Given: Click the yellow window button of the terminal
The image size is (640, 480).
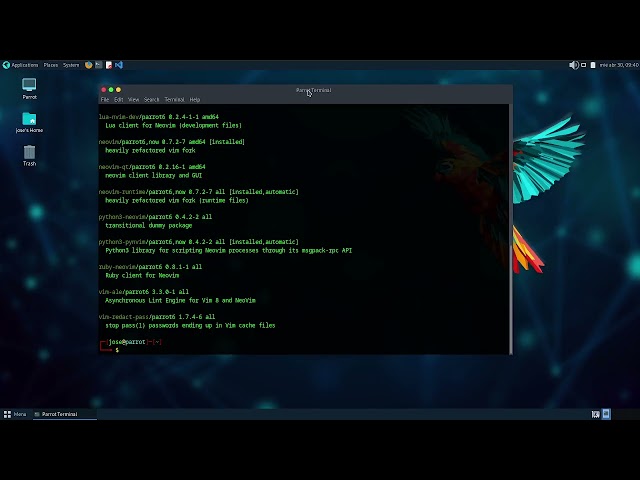Looking at the screenshot, I should tap(118, 90).
